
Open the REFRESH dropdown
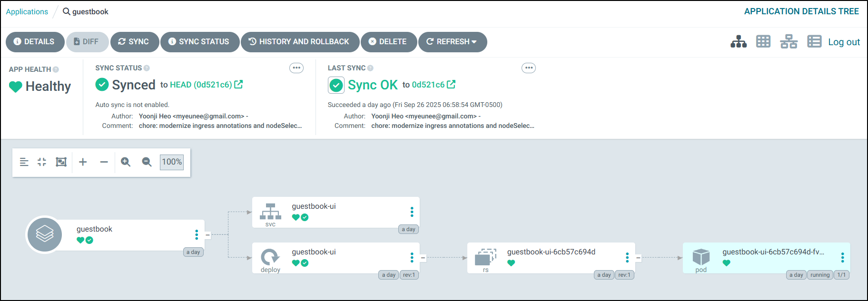(x=474, y=42)
